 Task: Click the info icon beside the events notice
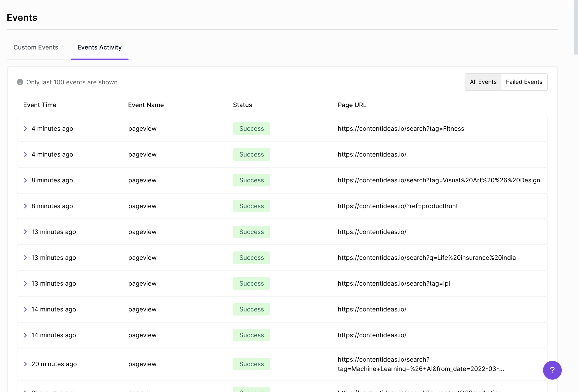coord(20,82)
